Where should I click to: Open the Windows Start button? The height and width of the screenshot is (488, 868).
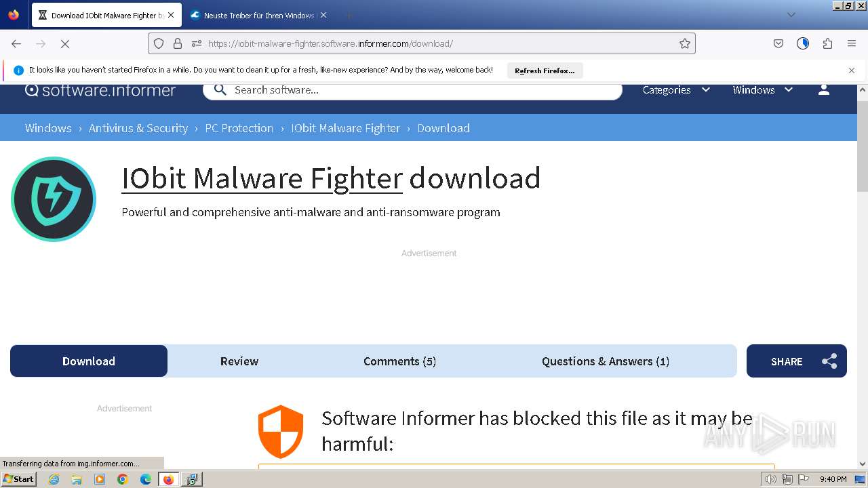coord(19,479)
